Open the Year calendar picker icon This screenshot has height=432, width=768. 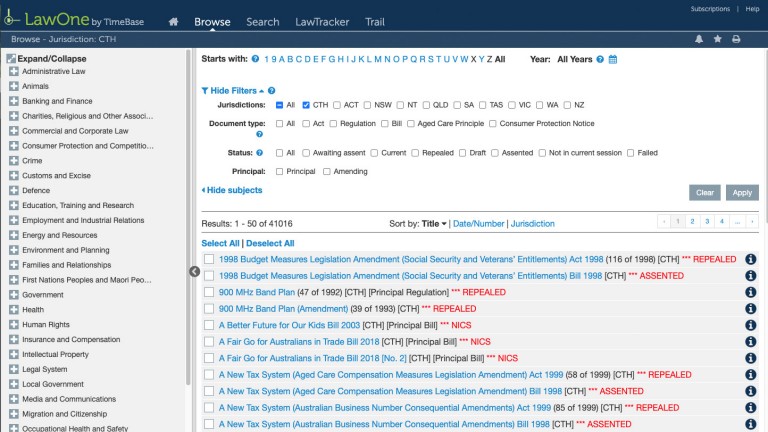613,59
